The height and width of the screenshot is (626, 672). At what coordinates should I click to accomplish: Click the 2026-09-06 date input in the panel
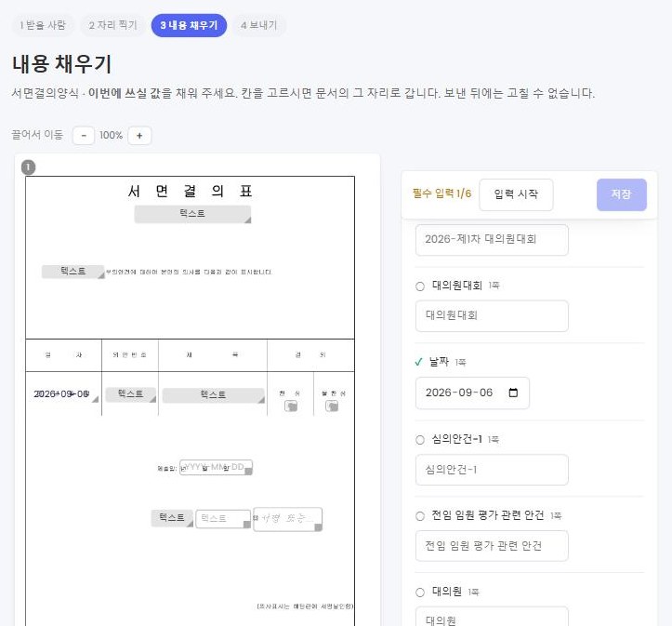point(472,393)
